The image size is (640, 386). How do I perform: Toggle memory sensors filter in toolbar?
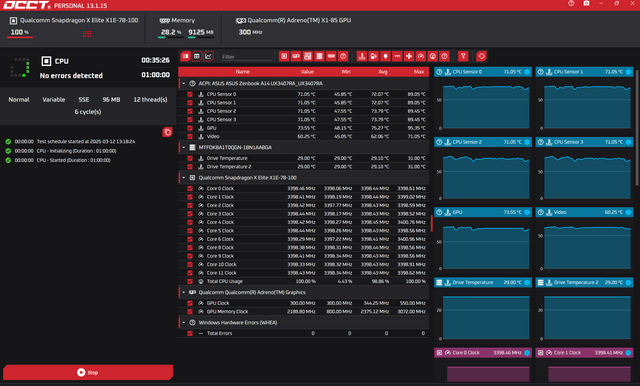point(331,56)
